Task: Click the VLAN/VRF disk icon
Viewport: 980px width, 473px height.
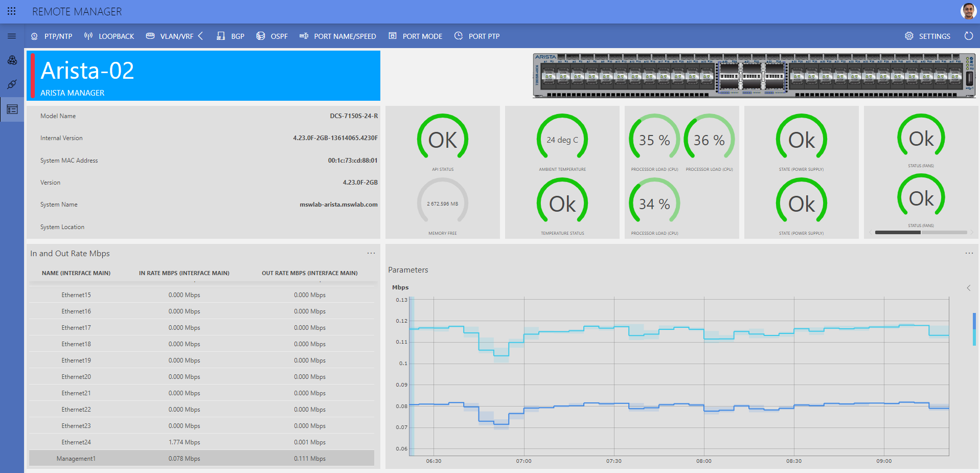Action: (x=150, y=36)
